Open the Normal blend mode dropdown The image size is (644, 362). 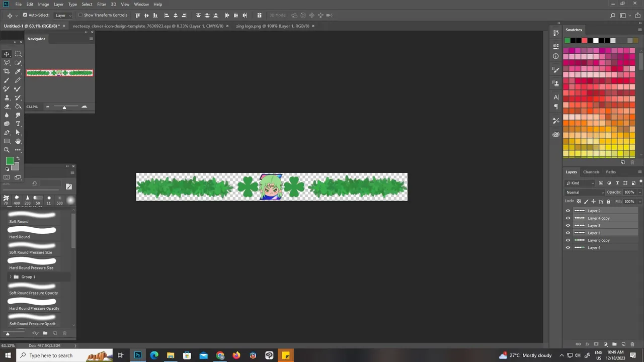[x=585, y=193]
